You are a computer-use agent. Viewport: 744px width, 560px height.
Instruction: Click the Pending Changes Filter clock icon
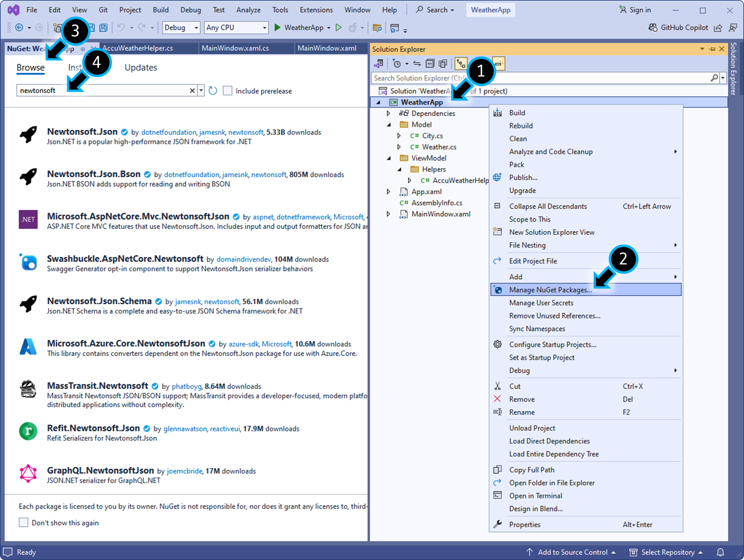pos(397,64)
